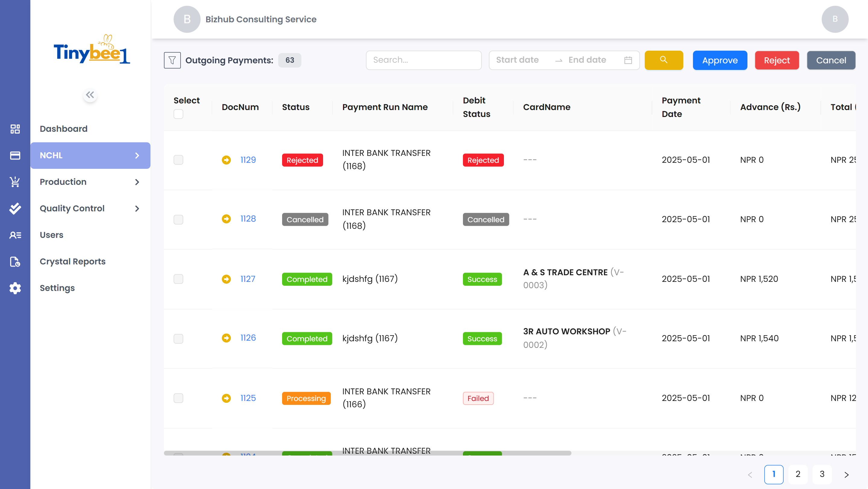This screenshot has height=489, width=868.
Task: Expand the Production menu chevron
Action: pyautogui.click(x=137, y=182)
